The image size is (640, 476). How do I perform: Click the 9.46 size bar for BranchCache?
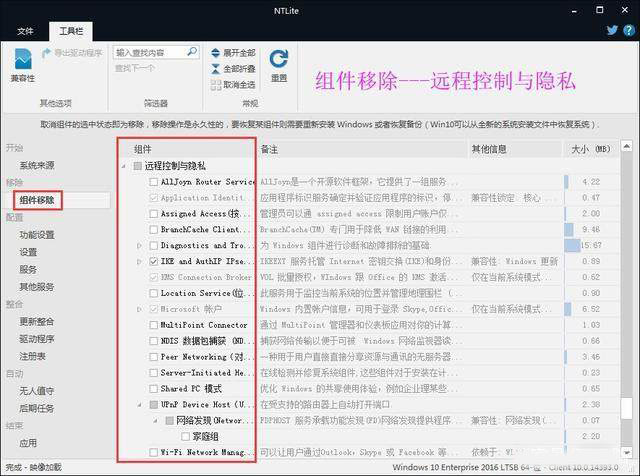pos(569,229)
